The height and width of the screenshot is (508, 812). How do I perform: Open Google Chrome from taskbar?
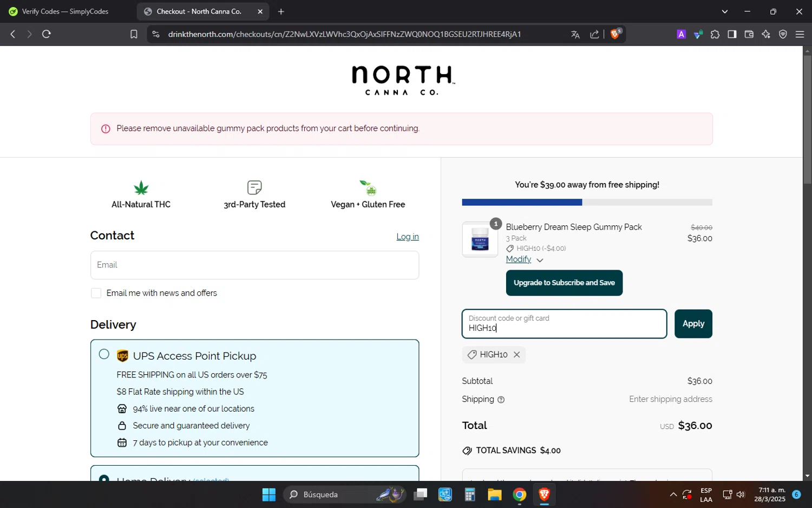(520, 494)
